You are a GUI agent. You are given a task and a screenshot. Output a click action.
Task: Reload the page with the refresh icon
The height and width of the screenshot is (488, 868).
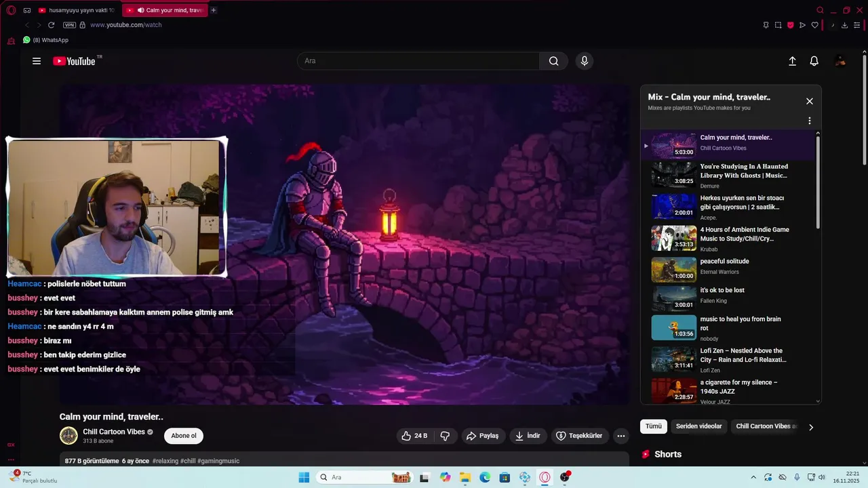pos(51,25)
